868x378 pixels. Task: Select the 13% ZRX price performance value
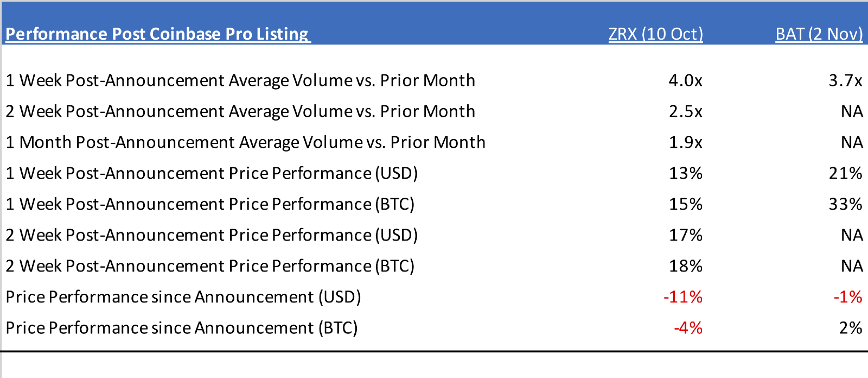coord(686,173)
